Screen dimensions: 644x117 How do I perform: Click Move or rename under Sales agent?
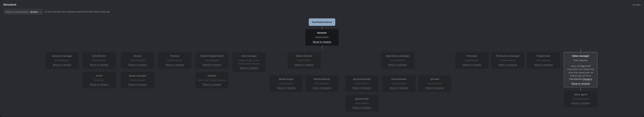click(580, 103)
